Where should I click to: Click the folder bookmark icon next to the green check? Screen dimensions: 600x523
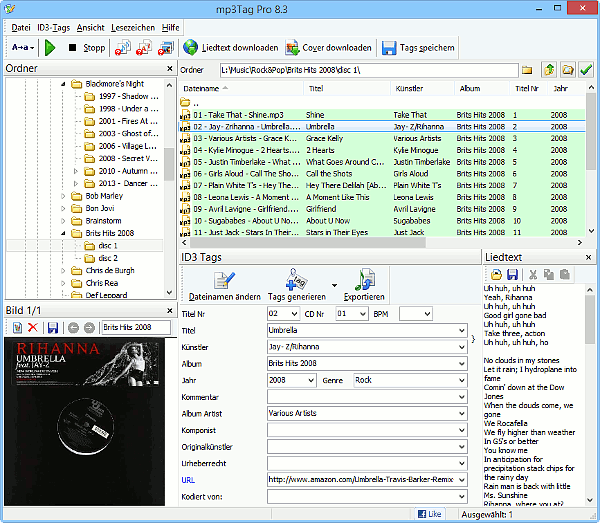(568, 70)
